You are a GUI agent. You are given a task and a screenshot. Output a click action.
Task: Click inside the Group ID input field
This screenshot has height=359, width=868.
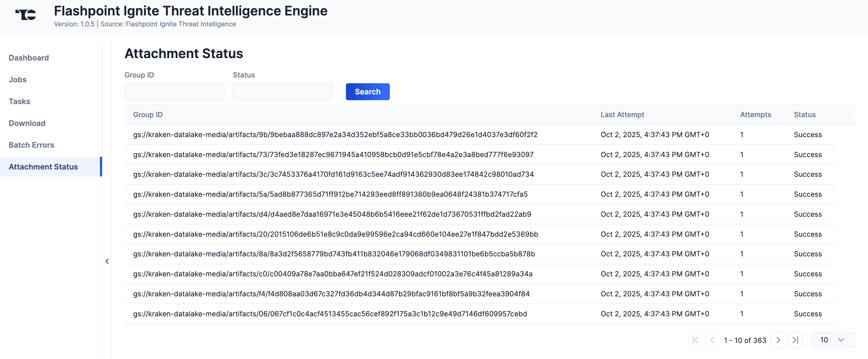point(174,91)
